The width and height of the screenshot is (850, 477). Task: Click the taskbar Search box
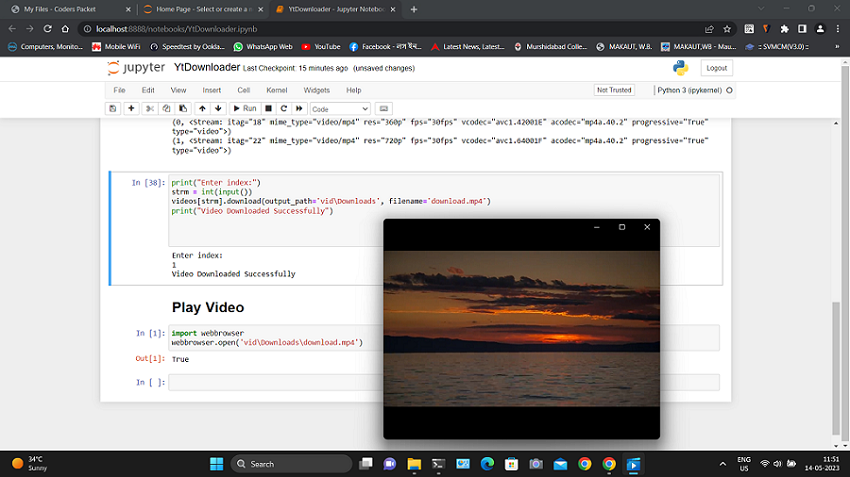click(x=291, y=464)
